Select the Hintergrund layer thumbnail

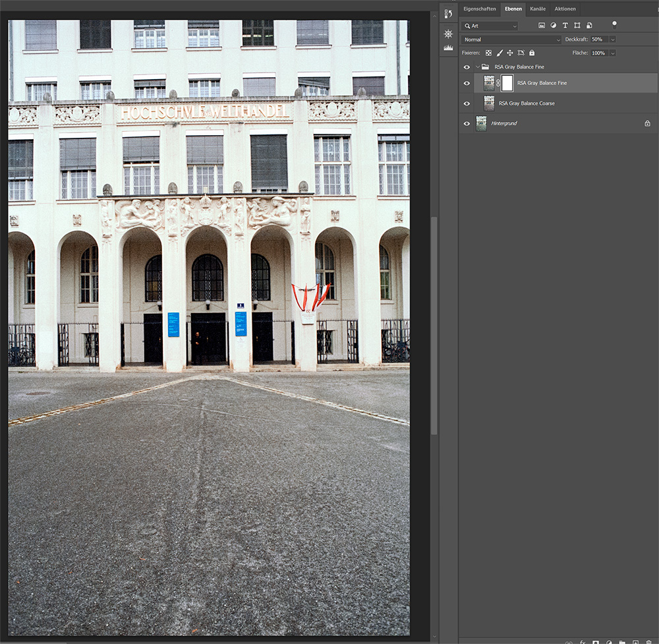[x=481, y=123]
